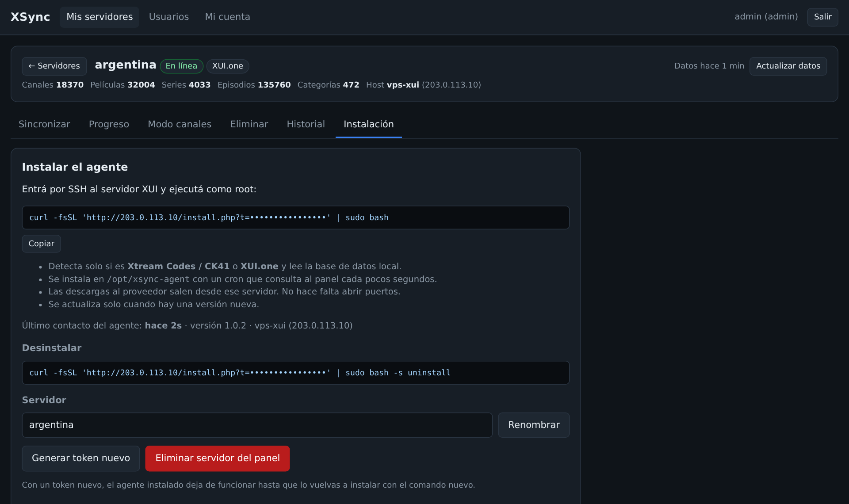Select the Instalación tab
849x504 pixels.
368,124
